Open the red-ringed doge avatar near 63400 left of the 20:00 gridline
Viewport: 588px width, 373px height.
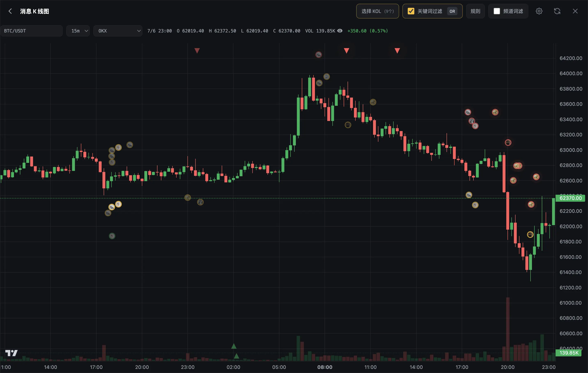point(495,112)
